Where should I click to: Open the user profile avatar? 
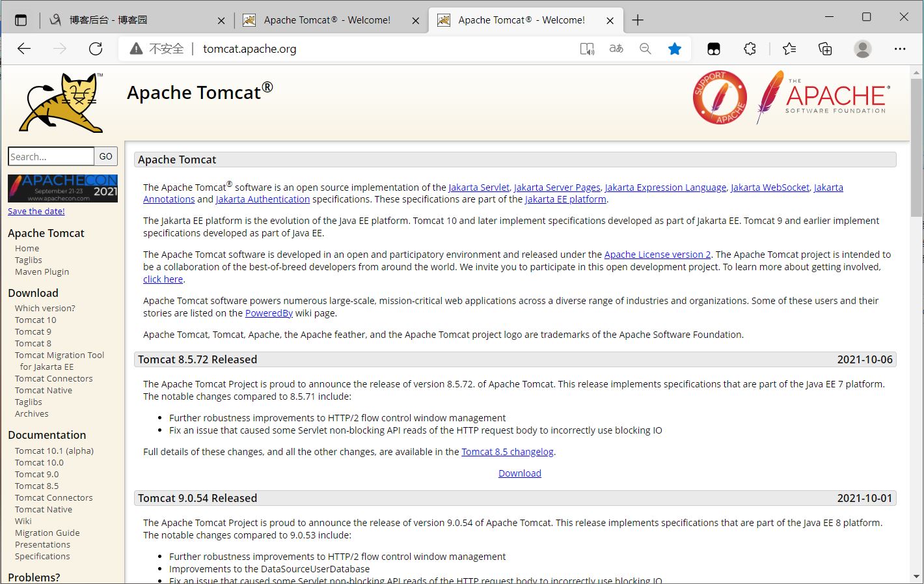tap(863, 49)
